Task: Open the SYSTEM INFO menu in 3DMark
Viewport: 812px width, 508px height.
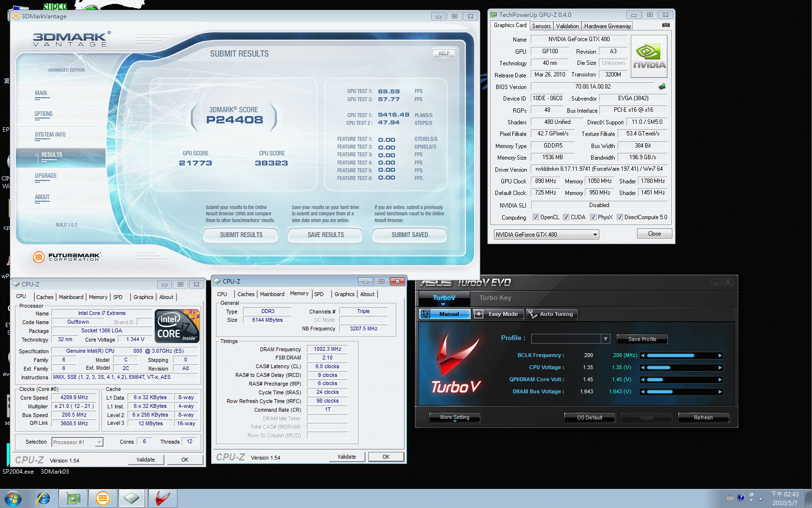Action: tap(50, 135)
